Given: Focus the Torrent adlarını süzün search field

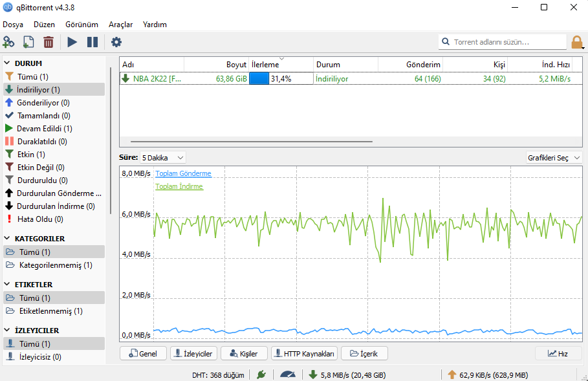Looking at the screenshot, I should [x=503, y=42].
